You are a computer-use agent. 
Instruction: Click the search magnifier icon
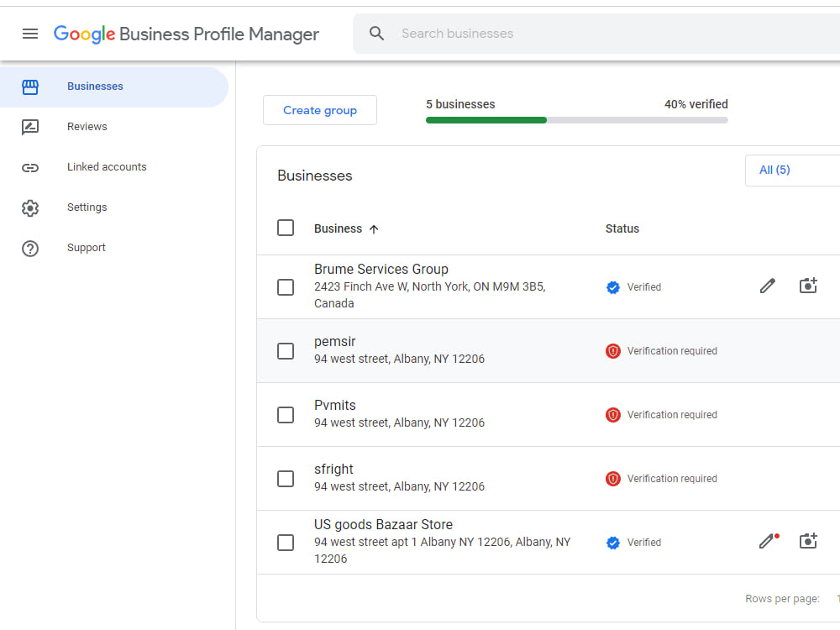click(376, 34)
